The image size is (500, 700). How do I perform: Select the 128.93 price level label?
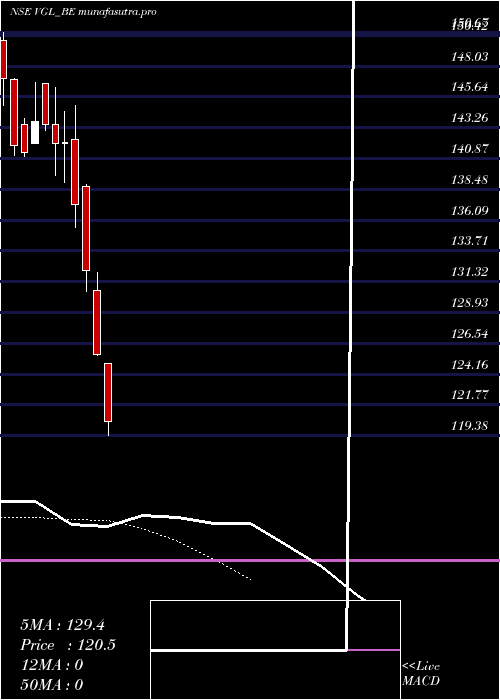point(470,303)
